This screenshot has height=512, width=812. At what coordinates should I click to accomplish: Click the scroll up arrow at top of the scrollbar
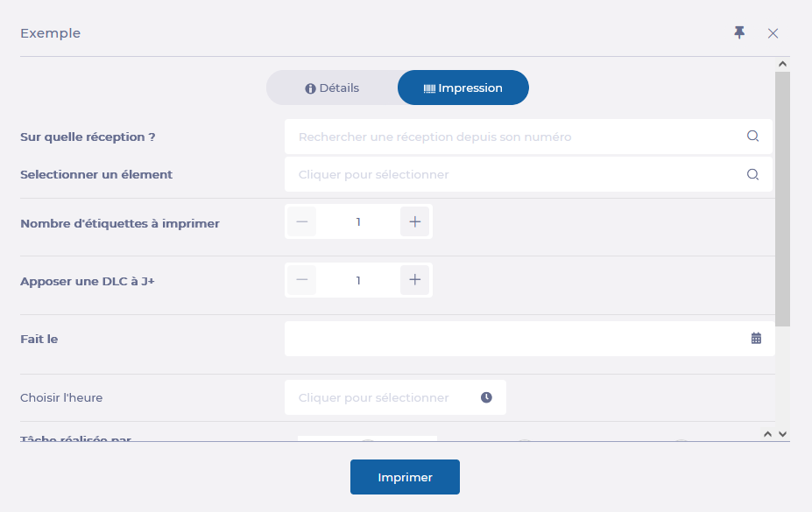tap(782, 64)
